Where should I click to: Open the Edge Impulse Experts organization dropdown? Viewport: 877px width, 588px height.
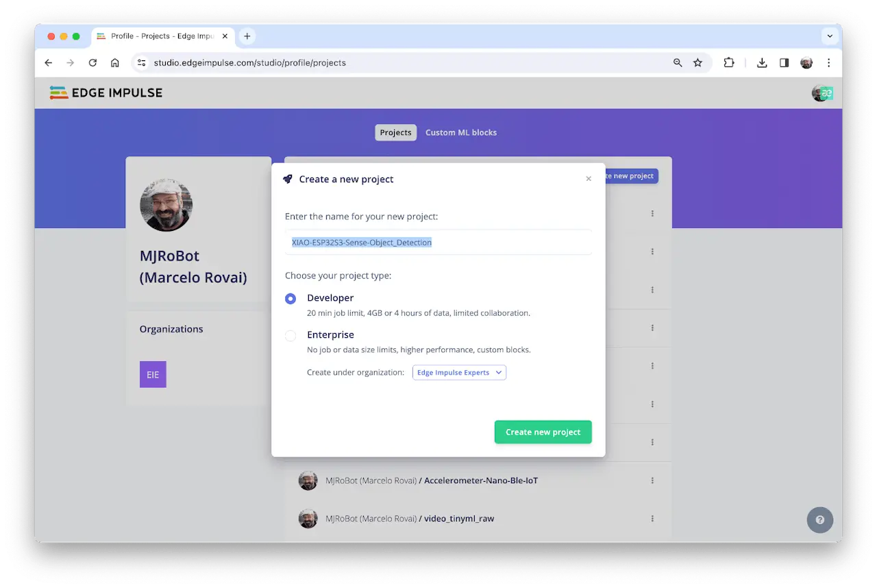point(459,373)
